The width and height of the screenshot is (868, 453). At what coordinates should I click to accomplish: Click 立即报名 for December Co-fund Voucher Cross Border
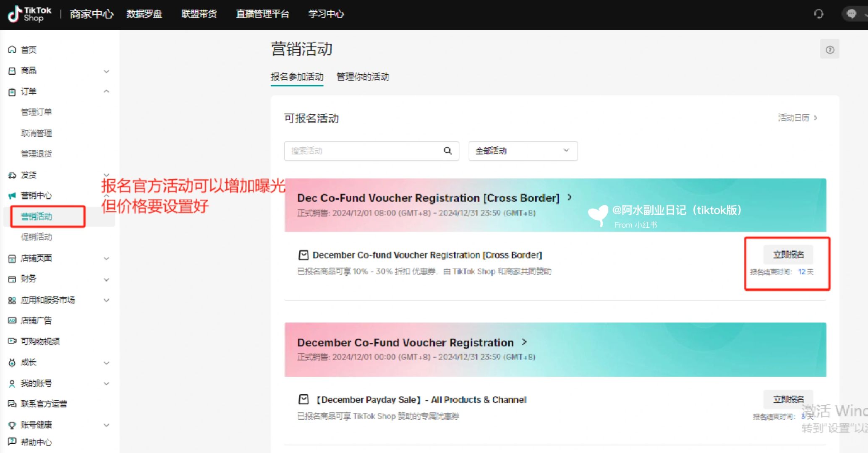[788, 255]
